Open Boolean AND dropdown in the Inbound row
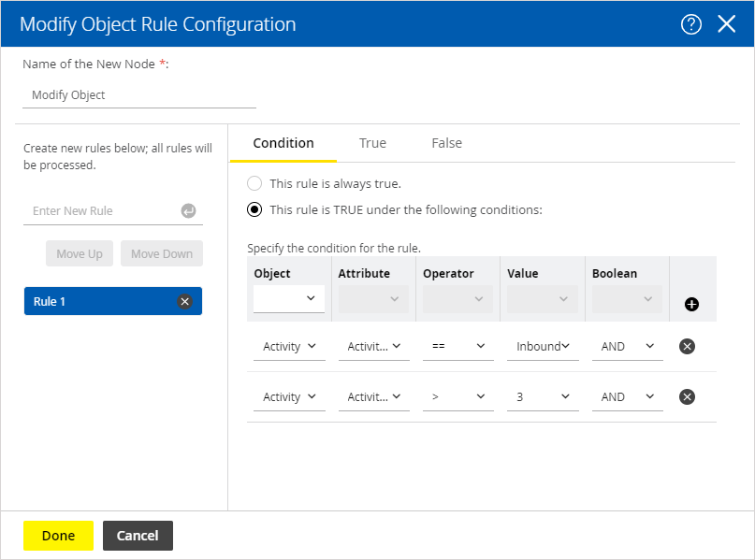Image resolution: width=755 pixels, height=560 pixels. pos(628,347)
